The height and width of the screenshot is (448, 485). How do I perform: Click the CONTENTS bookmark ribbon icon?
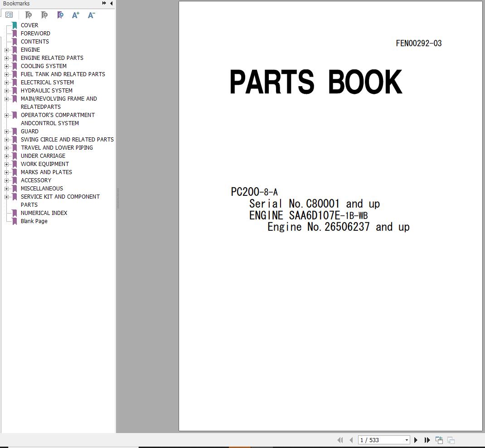click(x=15, y=42)
